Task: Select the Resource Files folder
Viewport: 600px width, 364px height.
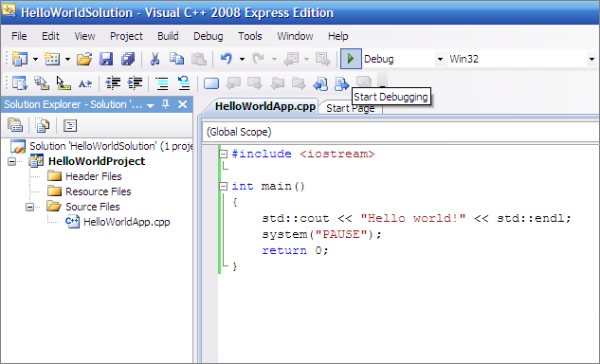Action: tap(99, 191)
